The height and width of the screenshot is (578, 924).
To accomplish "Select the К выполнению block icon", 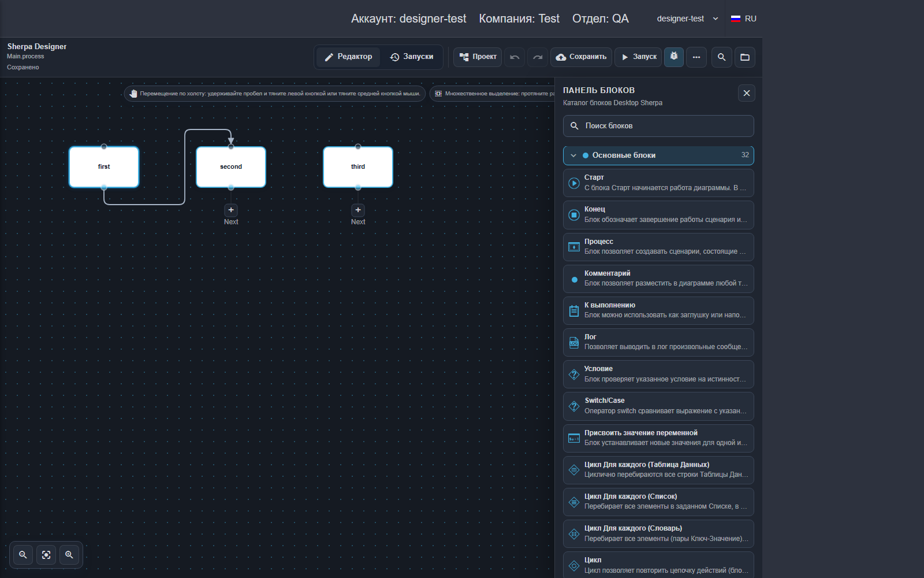I will click(x=574, y=311).
